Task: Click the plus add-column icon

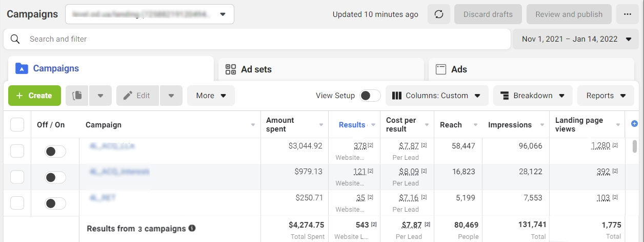Action: click(634, 124)
